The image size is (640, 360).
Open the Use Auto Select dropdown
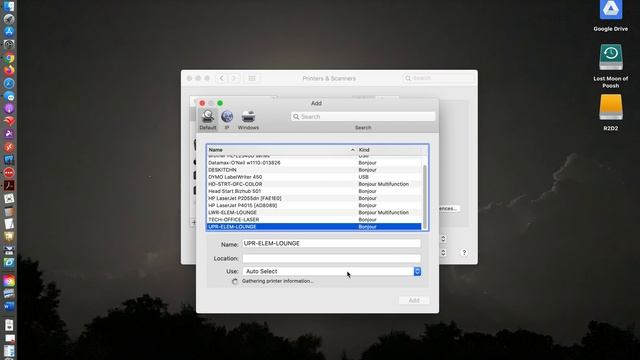click(331, 271)
